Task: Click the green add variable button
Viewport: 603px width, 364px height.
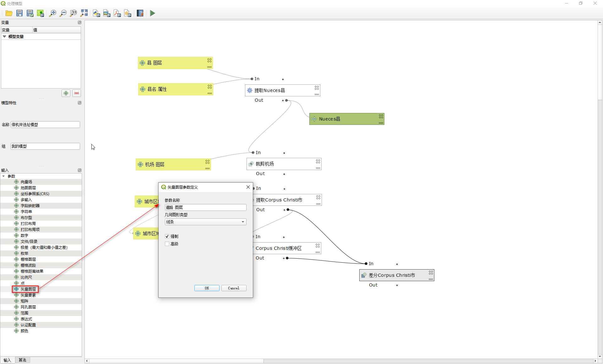Action: tap(66, 93)
